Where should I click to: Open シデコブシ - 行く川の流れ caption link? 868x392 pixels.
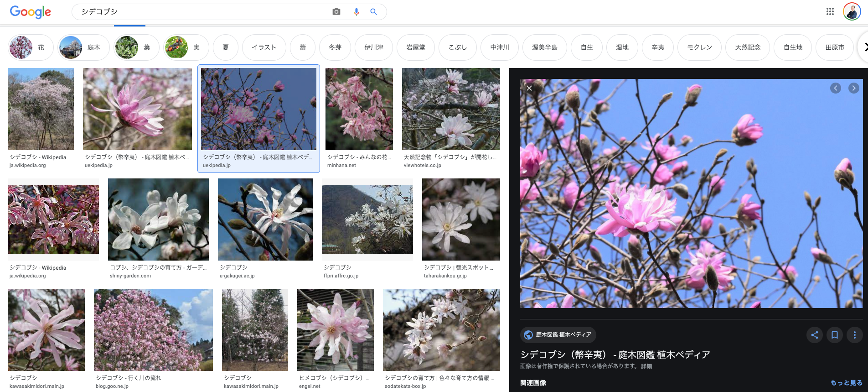click(x=129, y=378)
